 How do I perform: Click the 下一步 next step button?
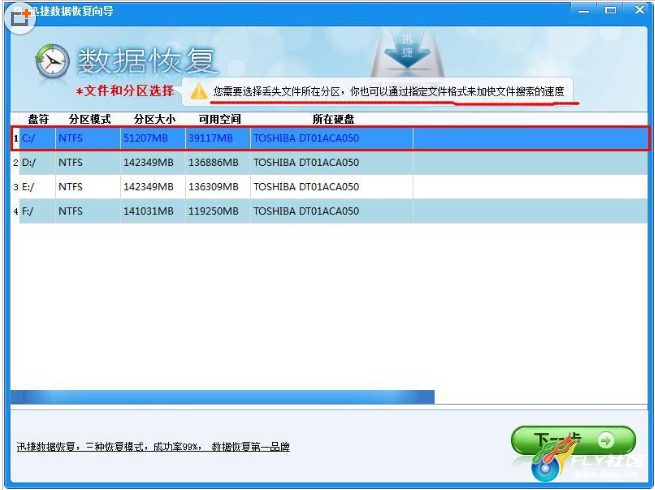pyautogui.click(x=573, y=440)
